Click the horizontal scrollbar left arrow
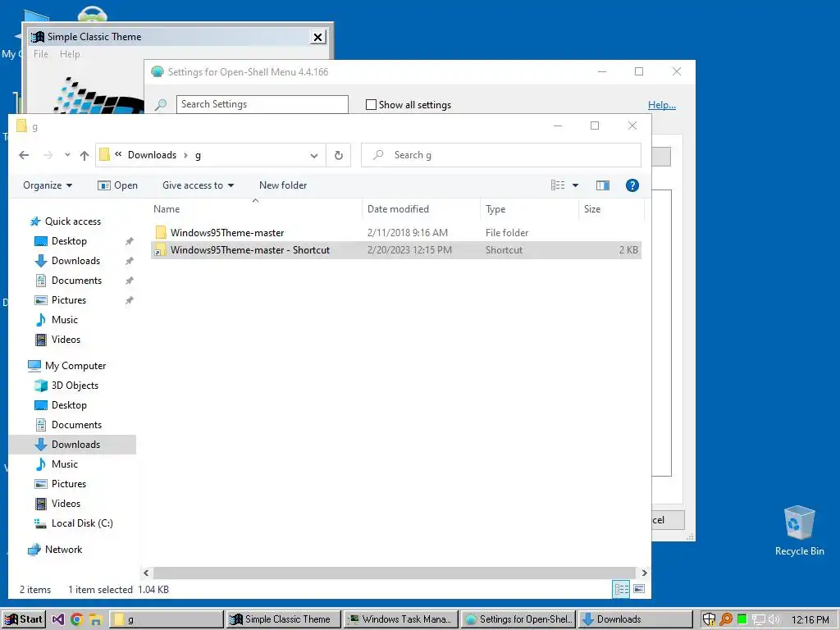 tap(146, 573)
